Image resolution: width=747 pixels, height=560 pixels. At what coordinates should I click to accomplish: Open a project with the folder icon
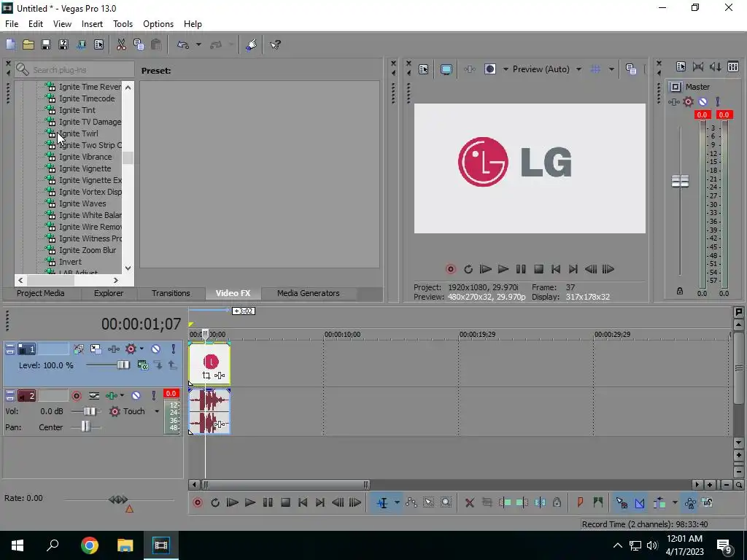[28, 44]
